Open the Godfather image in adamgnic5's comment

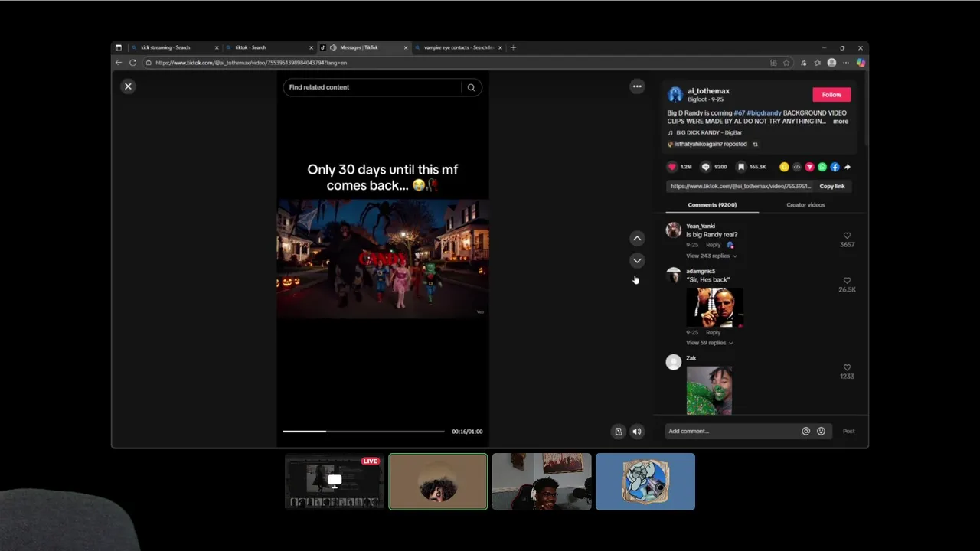tap(714, 308)
